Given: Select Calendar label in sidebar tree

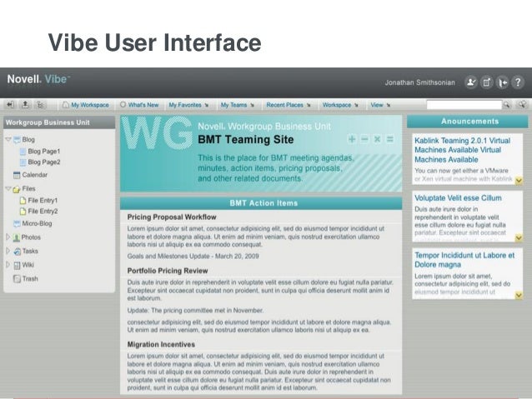Looking at the screenshot, I should [35, 175].
